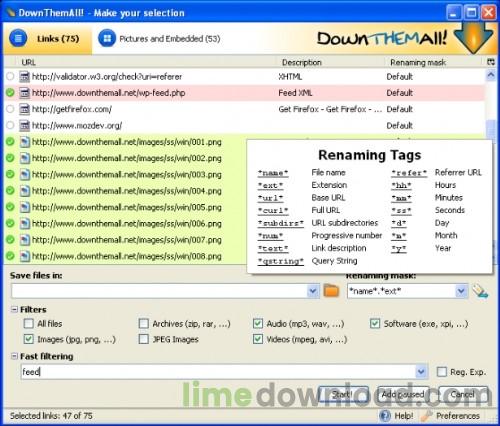The width and height of the screenshot is (500, 426).
Task: Uncheck the 002.png row green check
Action: pyautogui.click(x=10, y=158)
